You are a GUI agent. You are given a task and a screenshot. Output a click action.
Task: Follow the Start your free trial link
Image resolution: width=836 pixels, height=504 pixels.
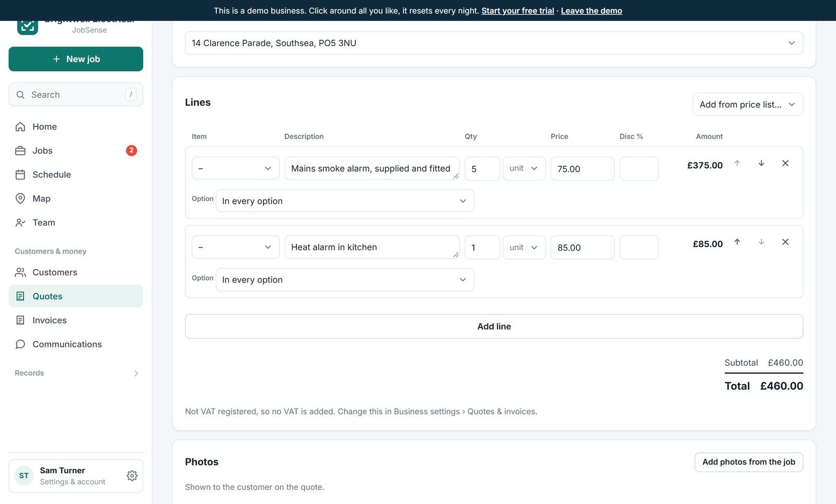pos(518,10)
